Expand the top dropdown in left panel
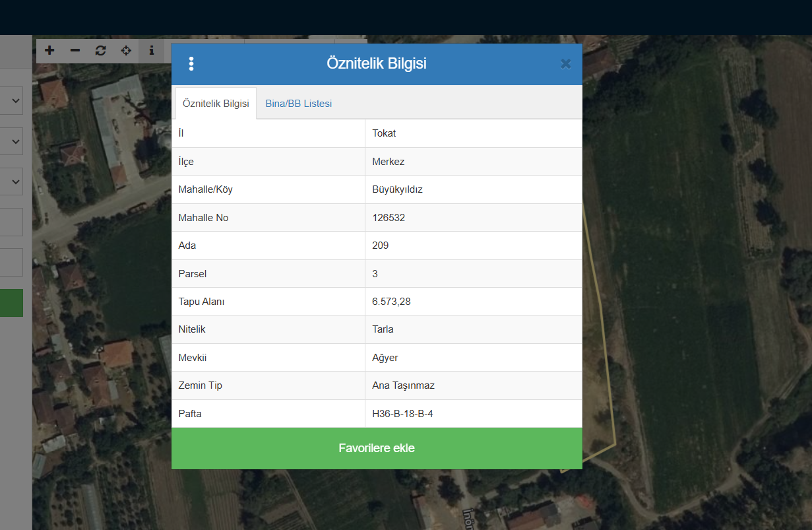This screenshot has width=812, height=530. 12,102
